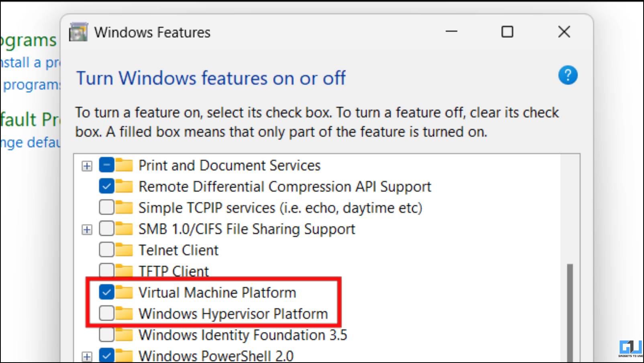Screen dimensions: 644x363
Task: Click the feature list scrollbar thumb
Action: click(570, 313)
